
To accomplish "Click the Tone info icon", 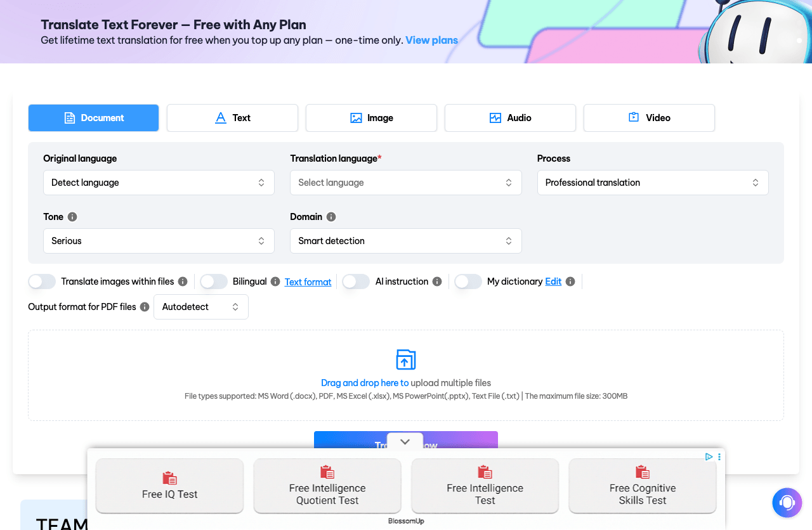I will [x=72, y=217].
